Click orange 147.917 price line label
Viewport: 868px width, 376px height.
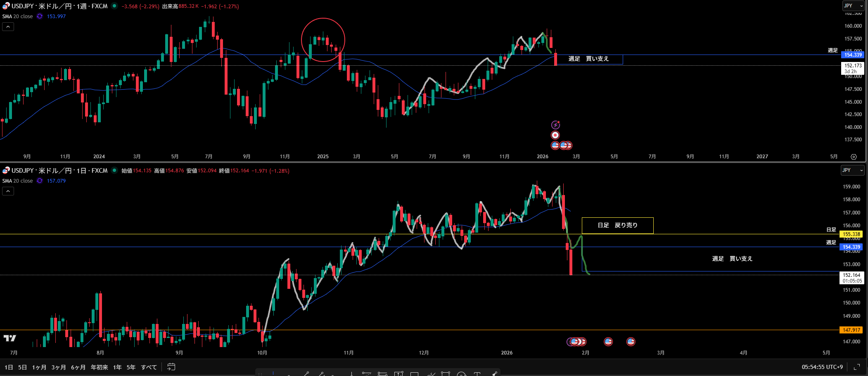point(851,330)
